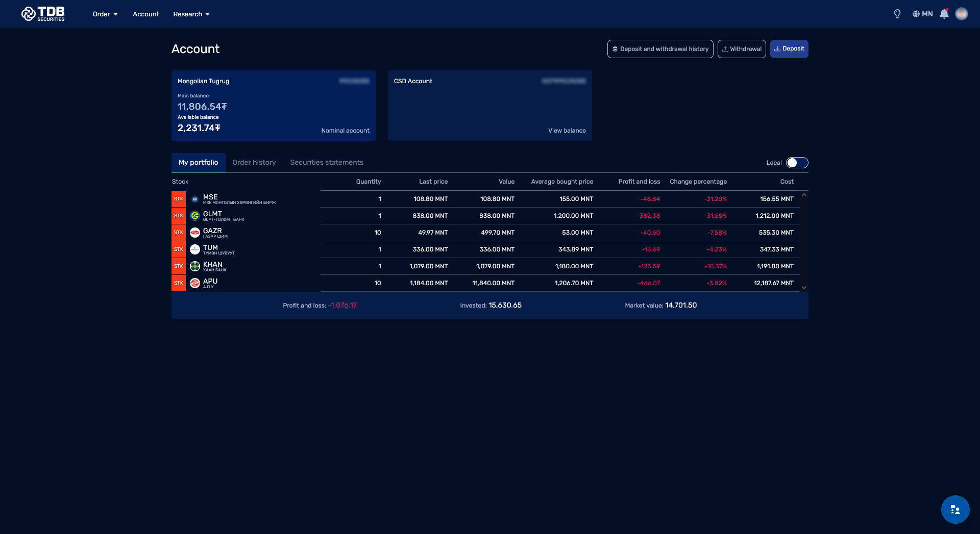The image size is (980, 534).
Task: Expand the Research dropdown menu
Action: [191, 14]
